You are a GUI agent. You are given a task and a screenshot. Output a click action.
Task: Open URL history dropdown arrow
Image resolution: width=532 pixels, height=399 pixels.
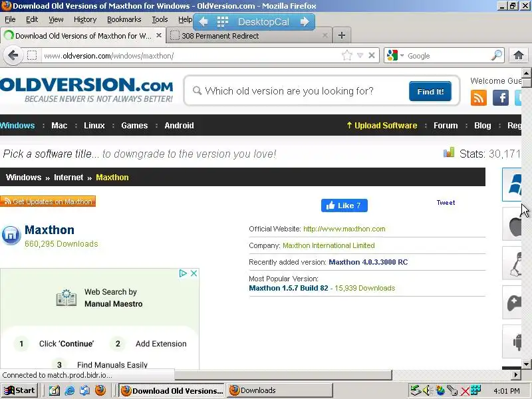360,55
